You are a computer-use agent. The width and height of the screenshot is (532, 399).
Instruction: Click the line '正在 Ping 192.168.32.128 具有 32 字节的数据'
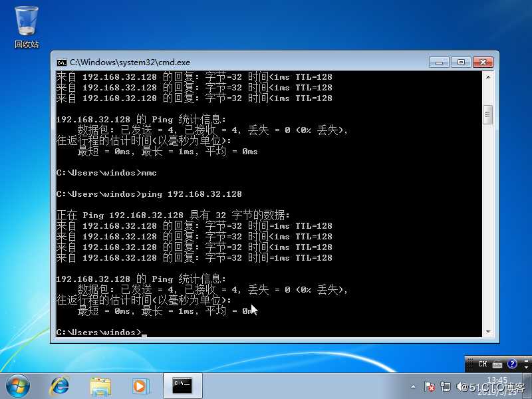[173, 215]
